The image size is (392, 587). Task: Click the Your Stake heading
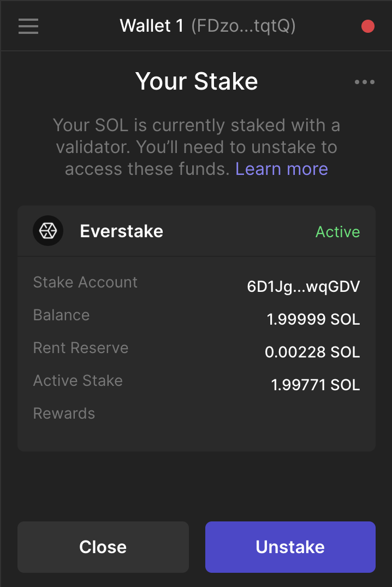[197, 81]
